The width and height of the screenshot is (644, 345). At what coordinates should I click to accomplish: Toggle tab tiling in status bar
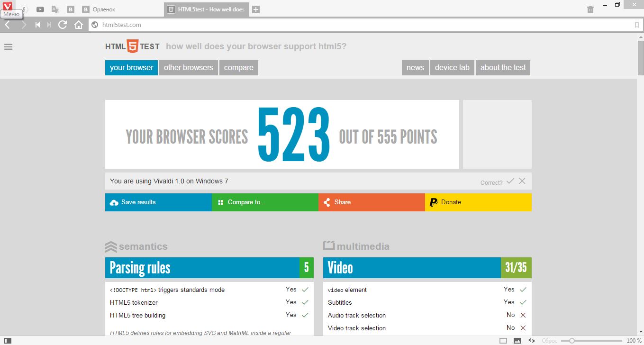[x=503, y=341]
